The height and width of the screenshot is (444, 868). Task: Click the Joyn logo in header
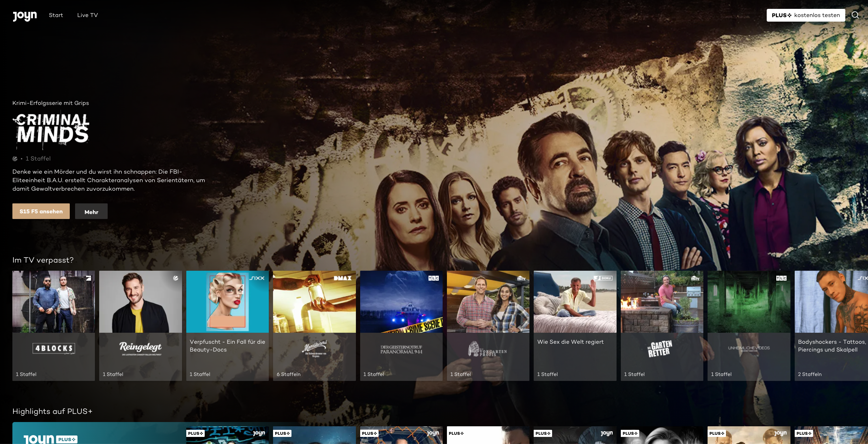coord(24,16)
